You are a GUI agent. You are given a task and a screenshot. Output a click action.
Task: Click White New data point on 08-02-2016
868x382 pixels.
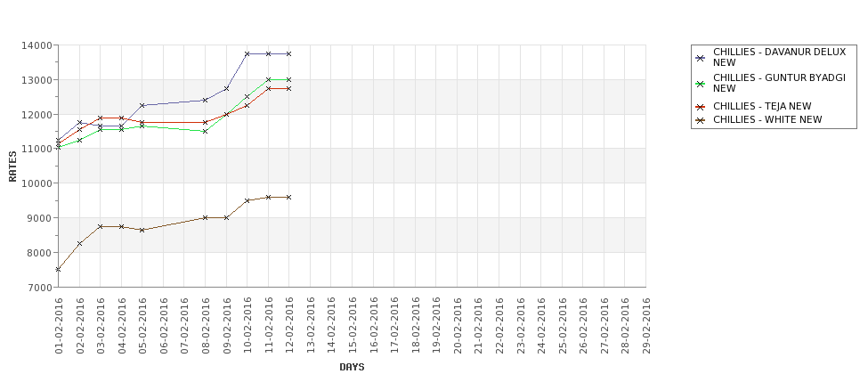click(x=206, y=217)
